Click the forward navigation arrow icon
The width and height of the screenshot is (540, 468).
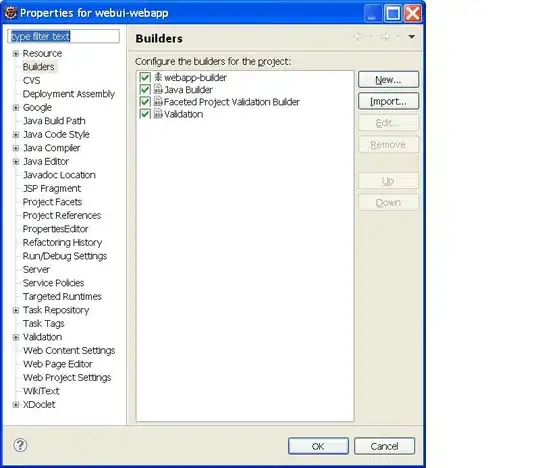pos(385,37)
